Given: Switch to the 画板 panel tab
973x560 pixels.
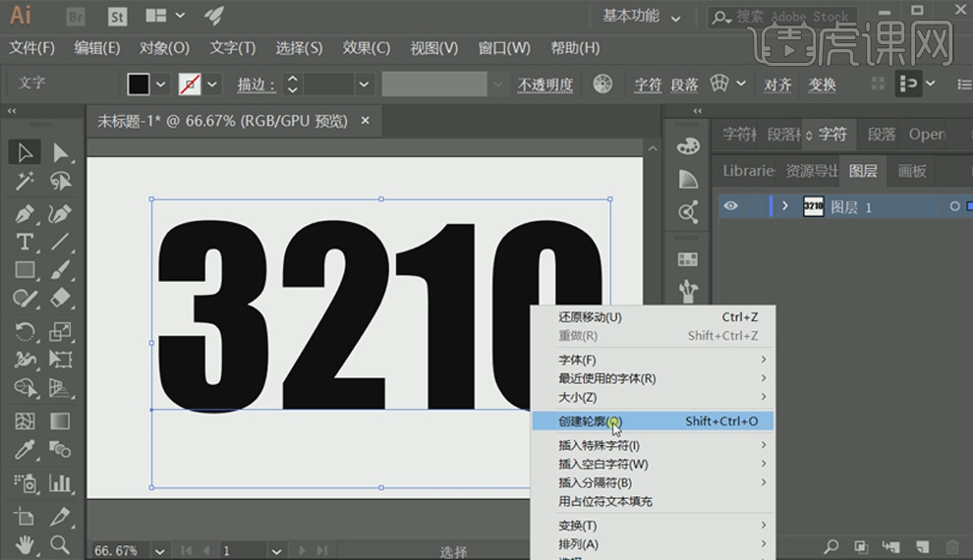Looking at the screenshot, I should [912, 171].
